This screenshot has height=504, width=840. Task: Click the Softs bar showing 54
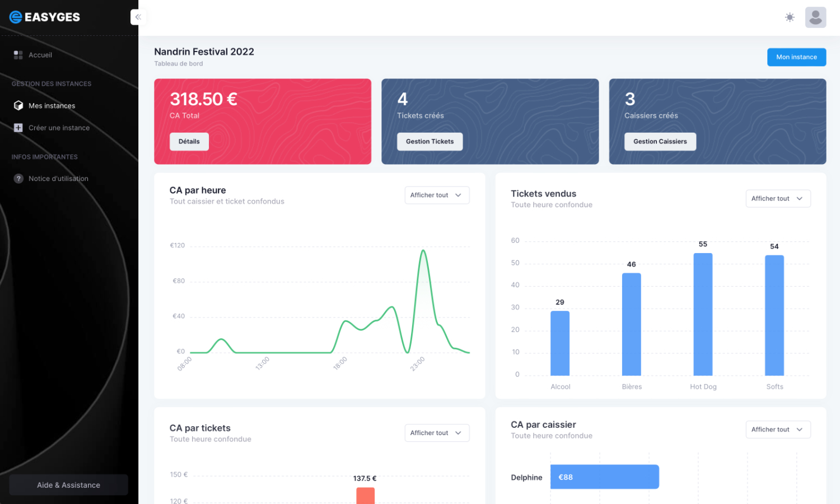point(774,315)
